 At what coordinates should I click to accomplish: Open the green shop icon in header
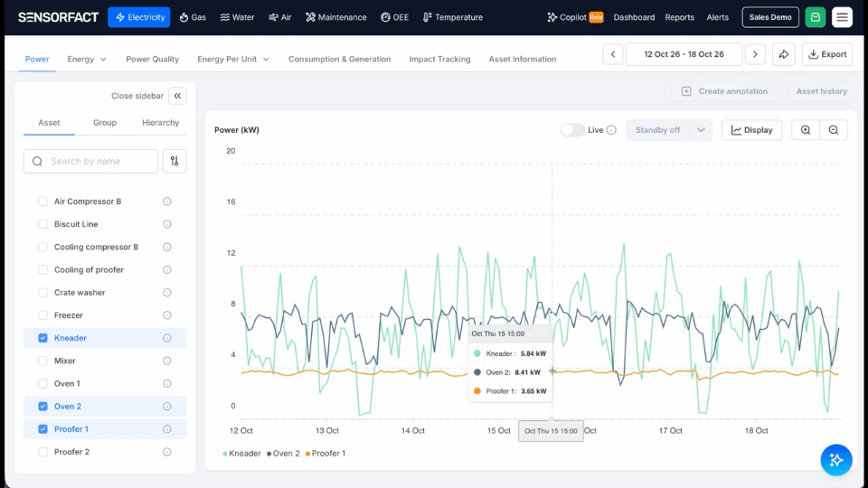[x=816, y=17]
